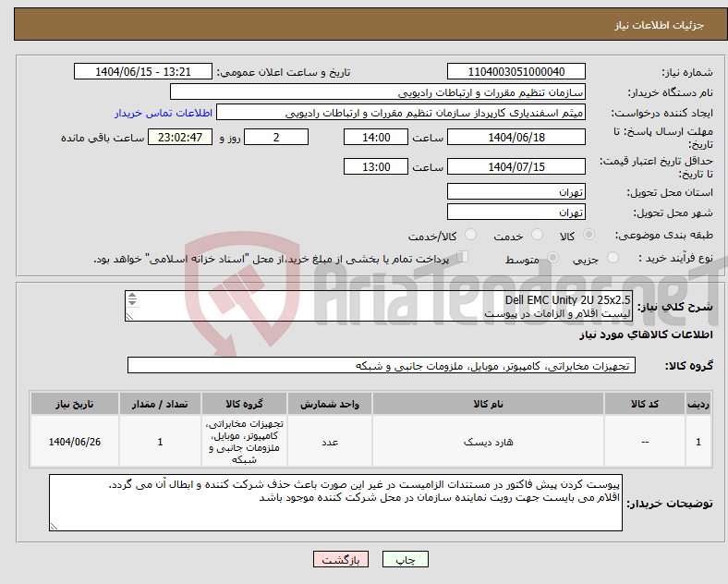Click the Dell EMC Unity description text area

[379, 306]
